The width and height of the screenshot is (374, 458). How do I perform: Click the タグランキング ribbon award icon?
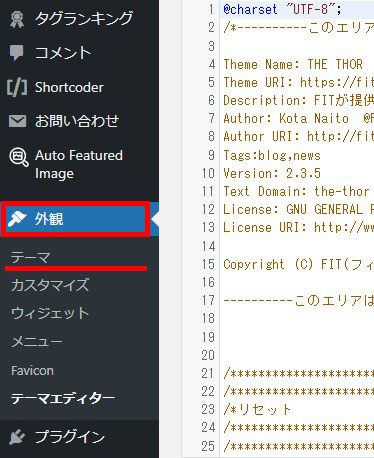17,19
